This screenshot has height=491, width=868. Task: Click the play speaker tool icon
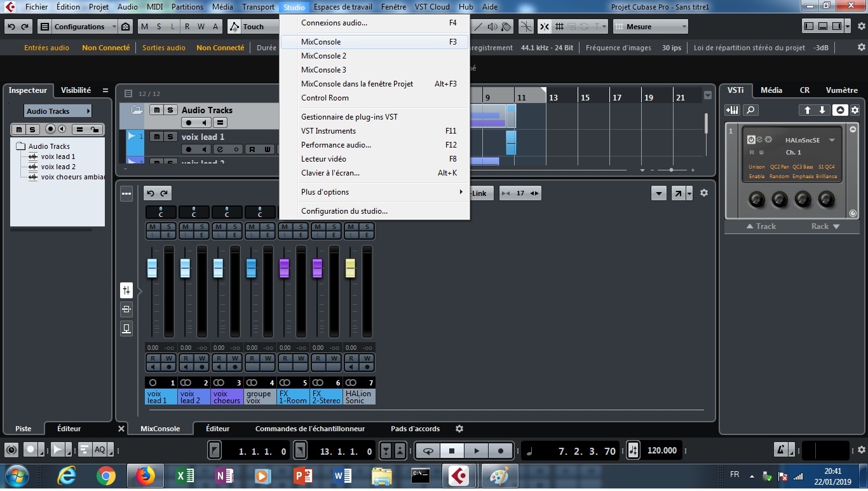coord(492,27)
